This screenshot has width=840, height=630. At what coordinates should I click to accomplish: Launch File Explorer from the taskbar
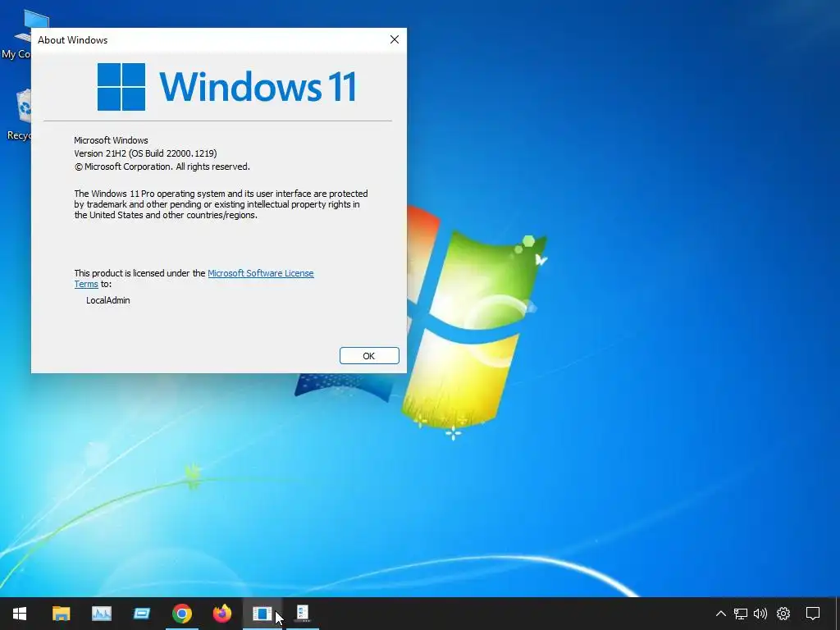pyautogui.click(x=61, y=614)
